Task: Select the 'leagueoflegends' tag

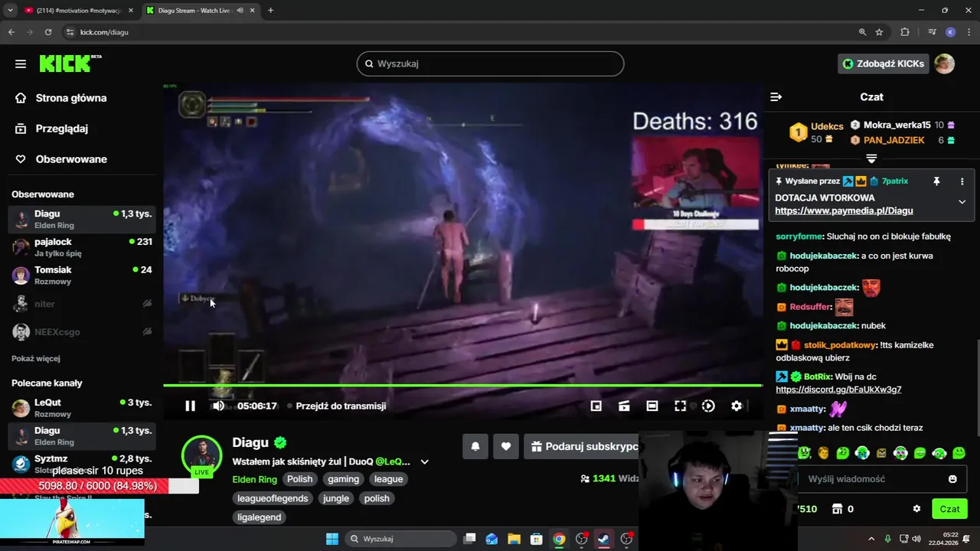Action: point(273,498)
